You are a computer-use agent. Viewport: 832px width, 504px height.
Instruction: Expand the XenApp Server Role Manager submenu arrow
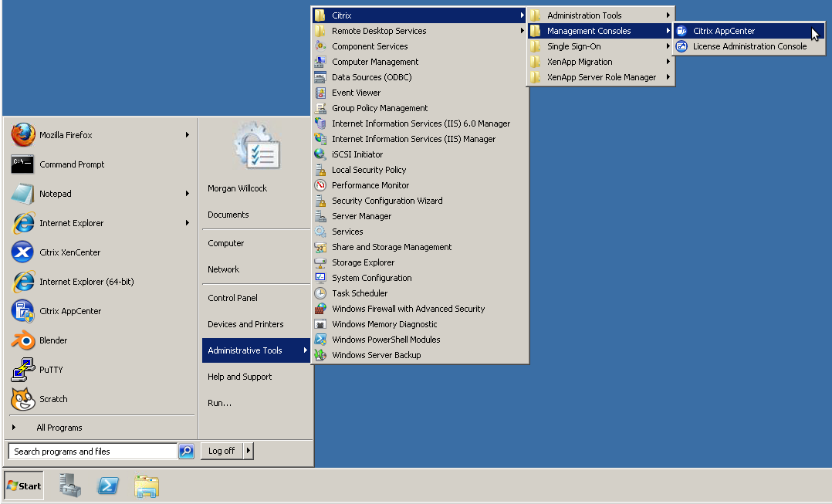(668, 77)
